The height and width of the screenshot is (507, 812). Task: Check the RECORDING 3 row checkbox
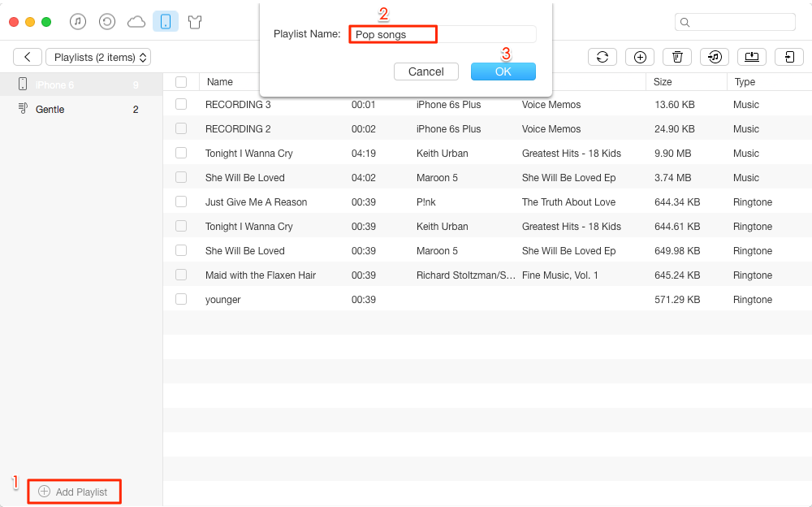(x=181, y=104)
